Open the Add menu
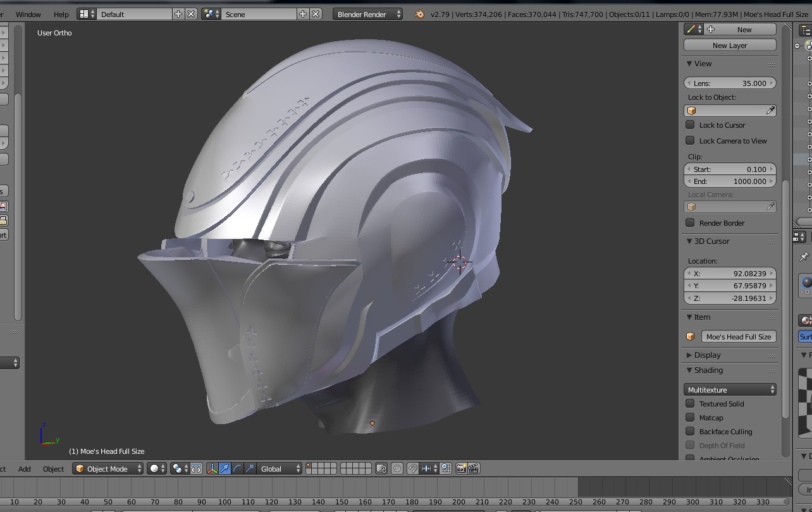The height and width of the screenshot is (512, 812). point(25,469)
